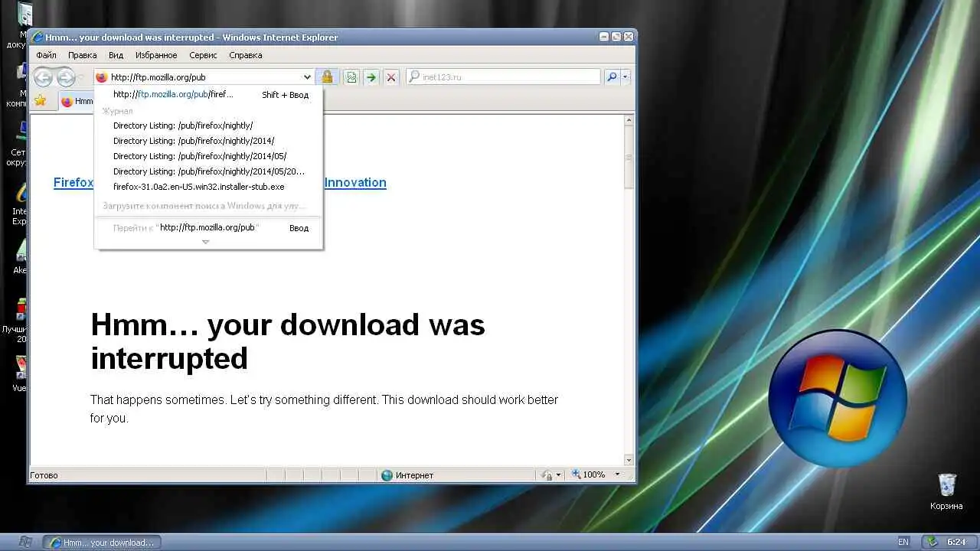Select the ftp.mozilla.org/pub/firef... URL suggestion

(208, 95)
